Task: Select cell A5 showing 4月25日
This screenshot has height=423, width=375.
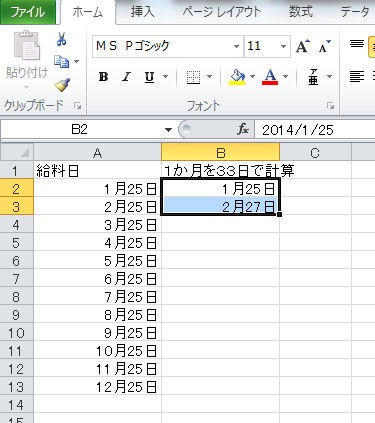Action: coord(97,243)
